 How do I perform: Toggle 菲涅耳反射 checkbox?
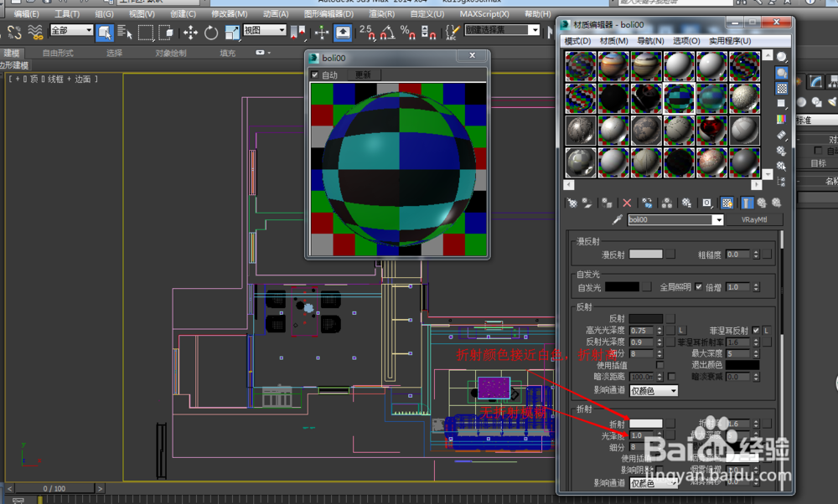coord(756,331)
